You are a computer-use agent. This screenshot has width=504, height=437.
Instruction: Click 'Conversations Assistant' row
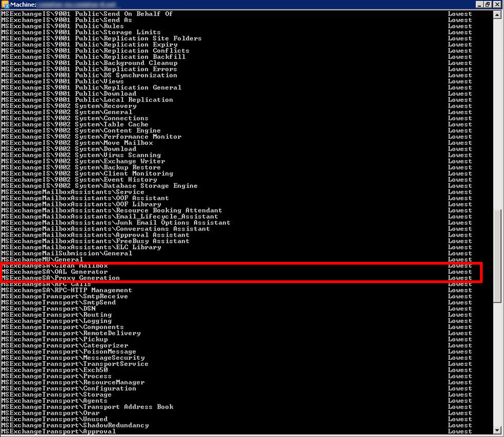[x=236, y=229]
